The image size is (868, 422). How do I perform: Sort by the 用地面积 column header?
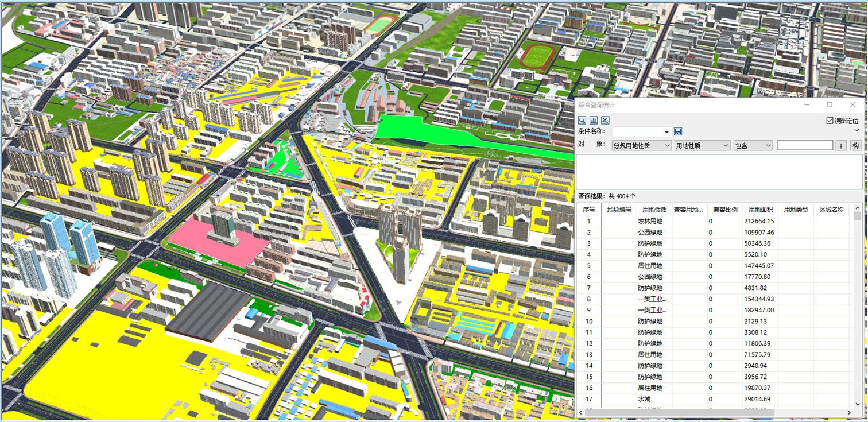[761, 210]
